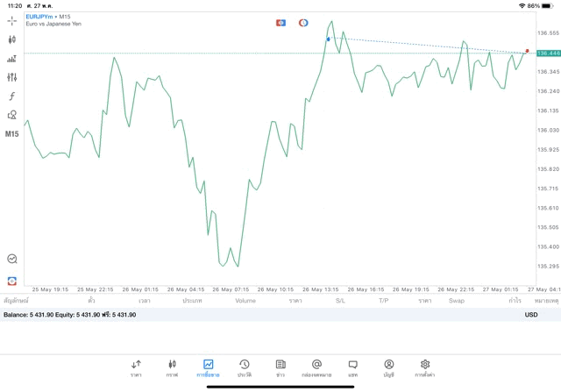
Task: Change chart type via candlestick icon
Action: 11,39
